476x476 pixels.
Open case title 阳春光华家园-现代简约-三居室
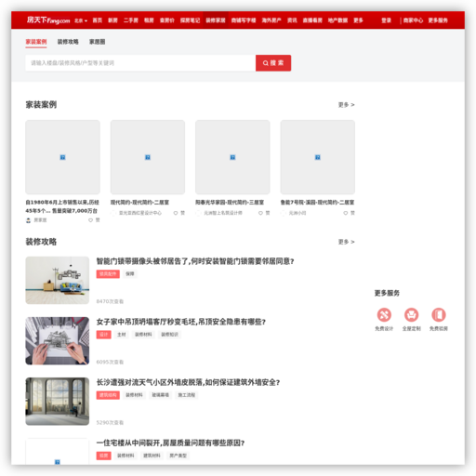point(230,203)
